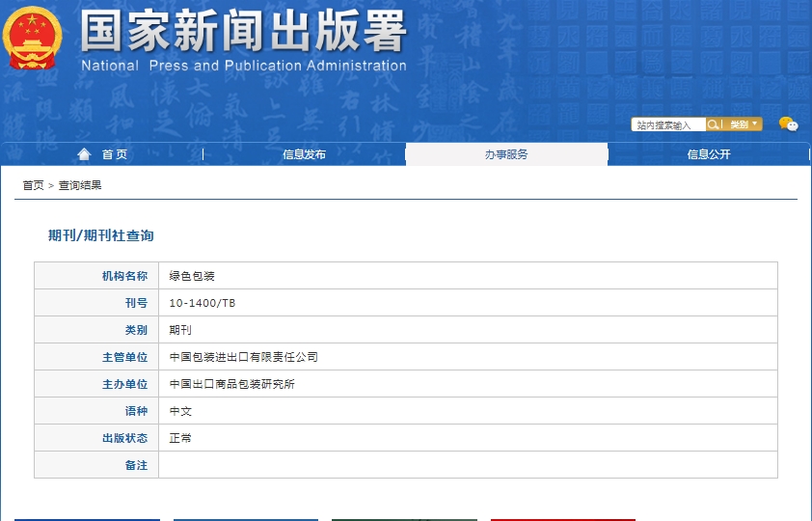Click 中国包装进出口有限责任公司 in the table
Image resolution: width=812 pixels, height=521 pixels.
(x=243, y=357)
